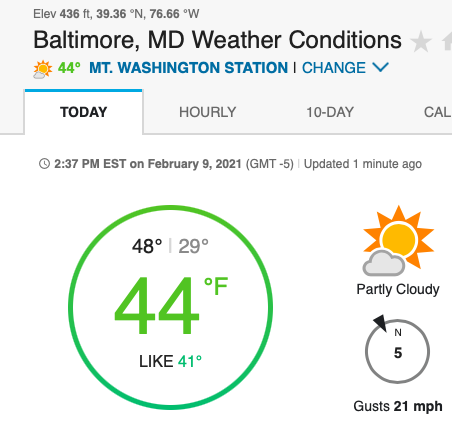Screen dimensions: 452x434
Task: Click the wind direction arrow pointer
Action: click(x=381, y=323)
